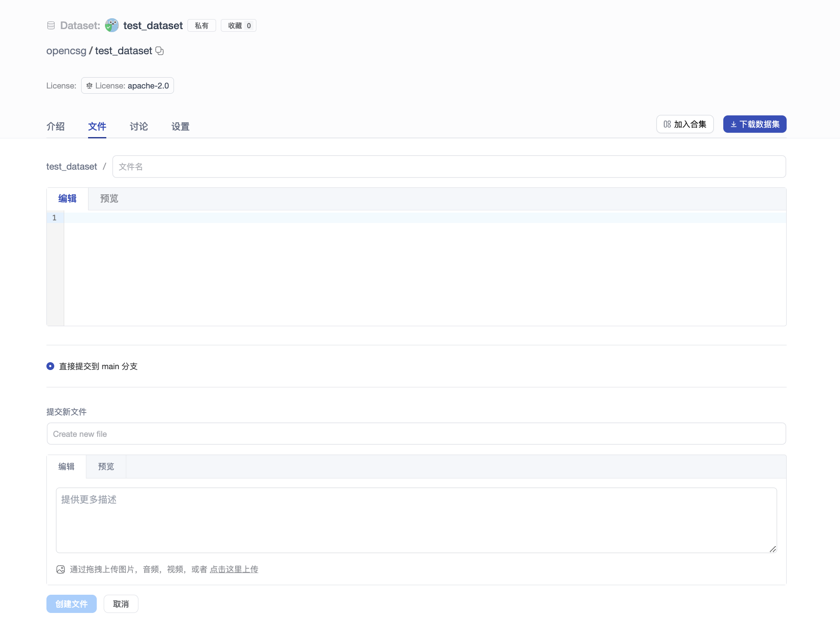Switch commit description to 预览 tab
The image size is (840, 629).
106,467
